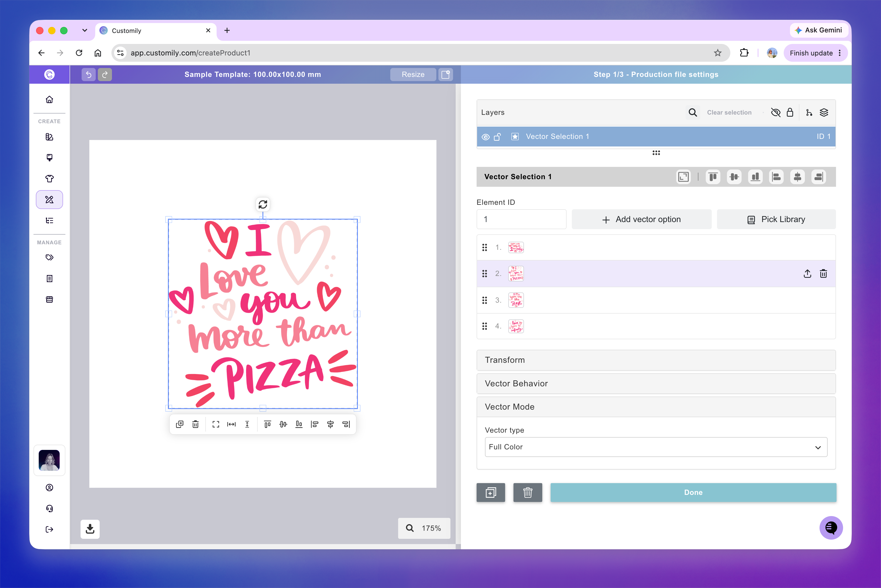Select the Vector Selection 1 layer row
Viewport: 881px width, 588px height.
click(656, 137)
